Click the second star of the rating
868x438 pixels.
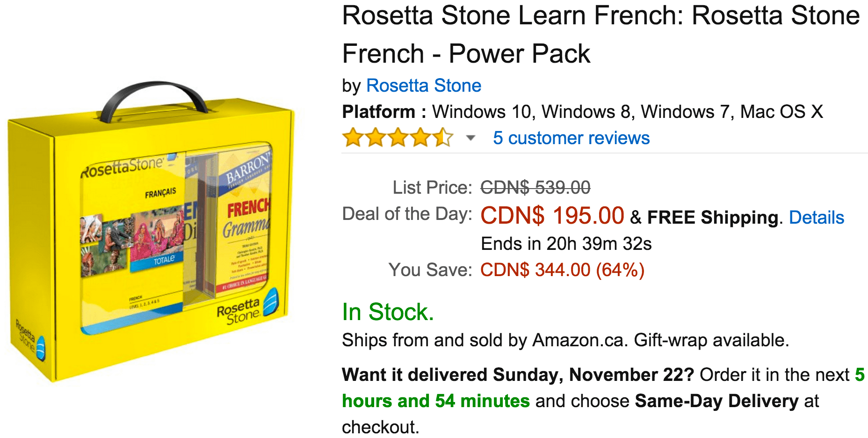click(374, 138)
